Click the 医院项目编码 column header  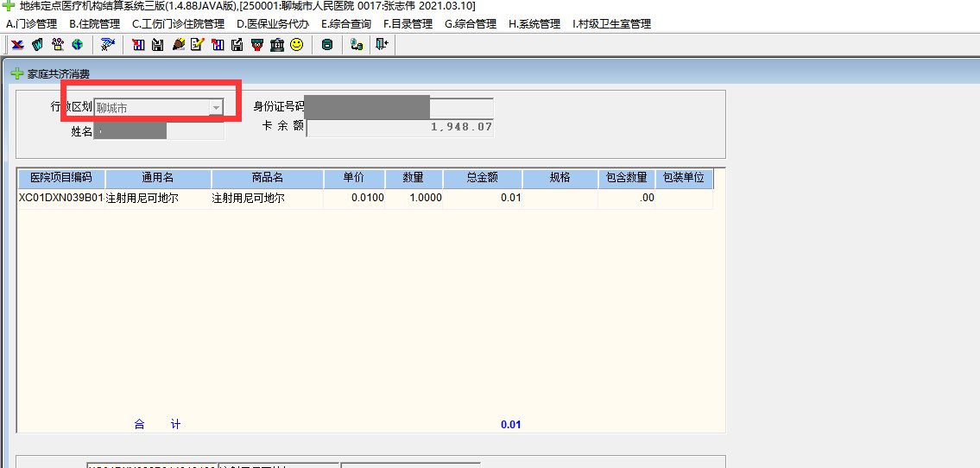click(60, 178)
